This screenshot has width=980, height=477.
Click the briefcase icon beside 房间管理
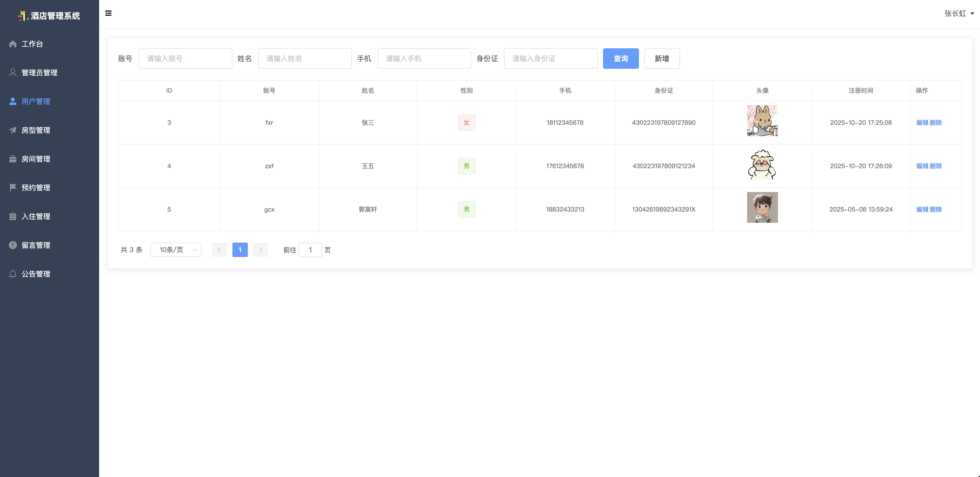point(13,159)
